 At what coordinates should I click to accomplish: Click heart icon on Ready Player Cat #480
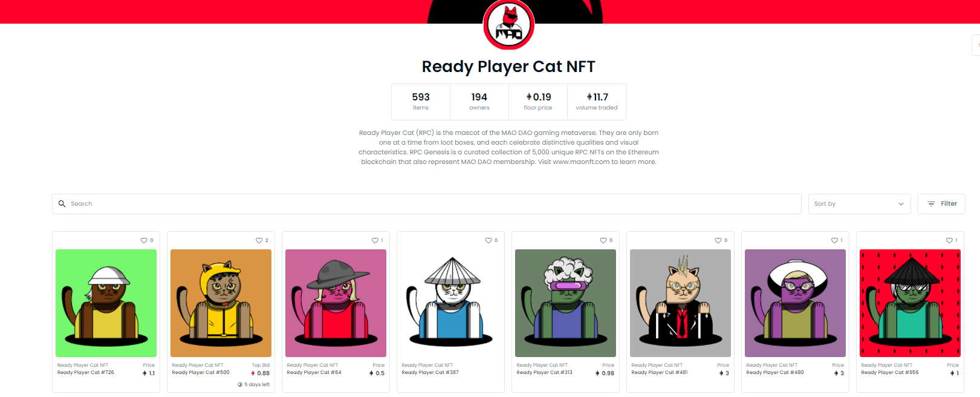tap(834, 240)
